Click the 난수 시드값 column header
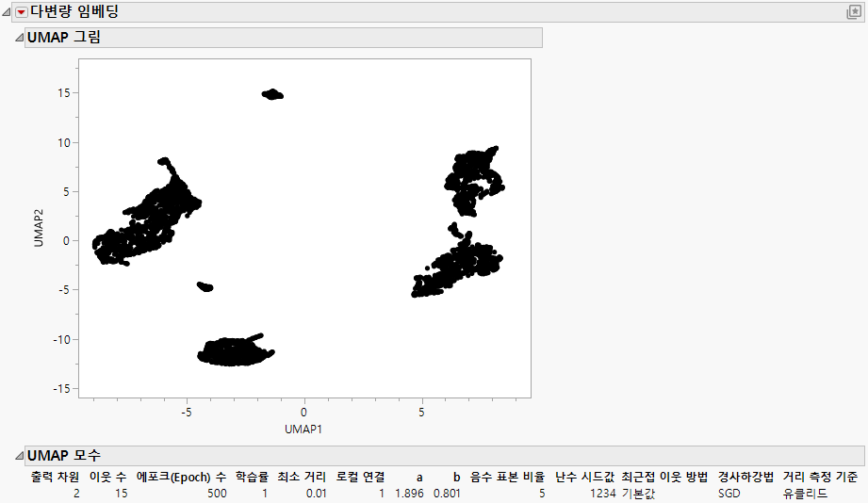The height and width of the screenshot is (503, 868). tap(584, 477)
